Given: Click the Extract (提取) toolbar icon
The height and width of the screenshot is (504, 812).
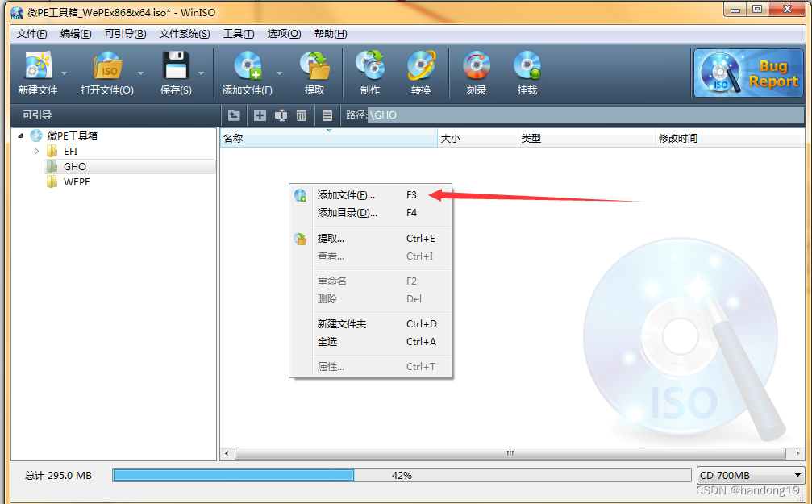Looking at the screenshot, I should point(314,66).
